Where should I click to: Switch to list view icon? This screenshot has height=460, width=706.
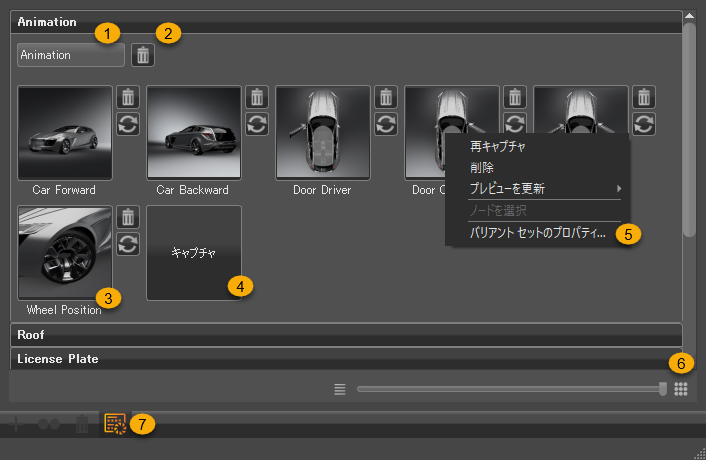(x=340, y=389)
